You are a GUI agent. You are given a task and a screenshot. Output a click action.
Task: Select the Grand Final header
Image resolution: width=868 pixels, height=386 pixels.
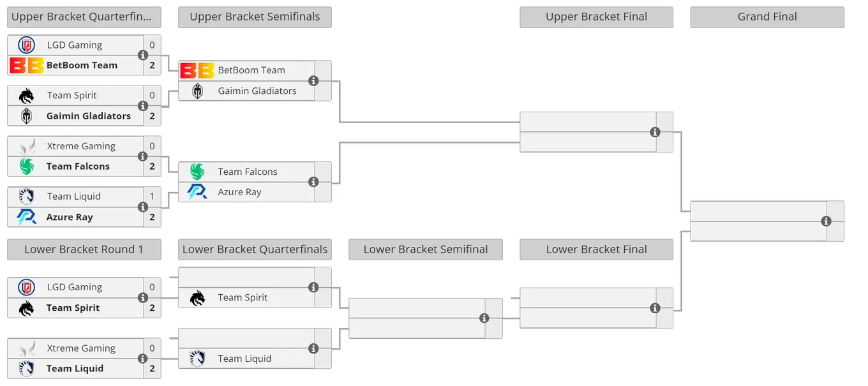(767, 17)
